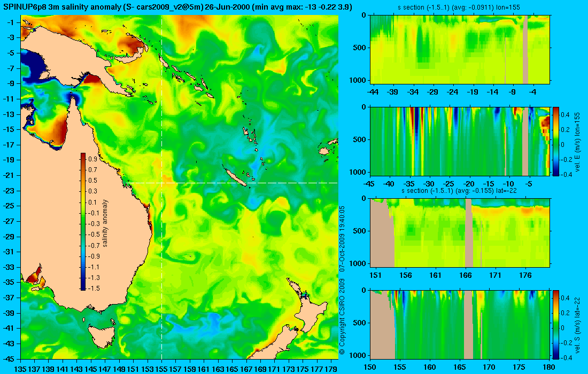Screen dimensions: 588x374
Task: Click the top lon=155 salinity section plot
Action: (460, 50)
